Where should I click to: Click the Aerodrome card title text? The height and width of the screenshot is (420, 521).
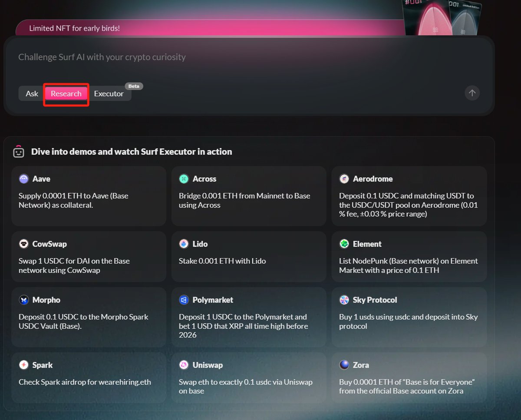(373, 179)
